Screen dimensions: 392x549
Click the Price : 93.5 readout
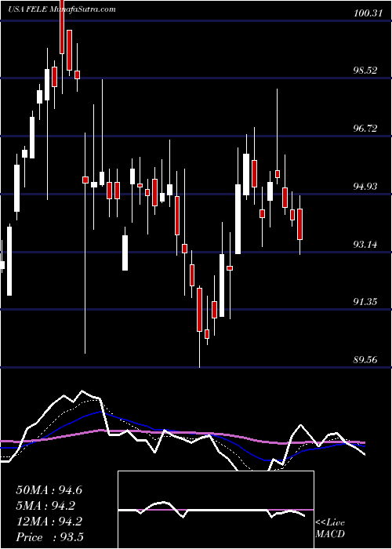pyautogui.click(x=49, y=537)
